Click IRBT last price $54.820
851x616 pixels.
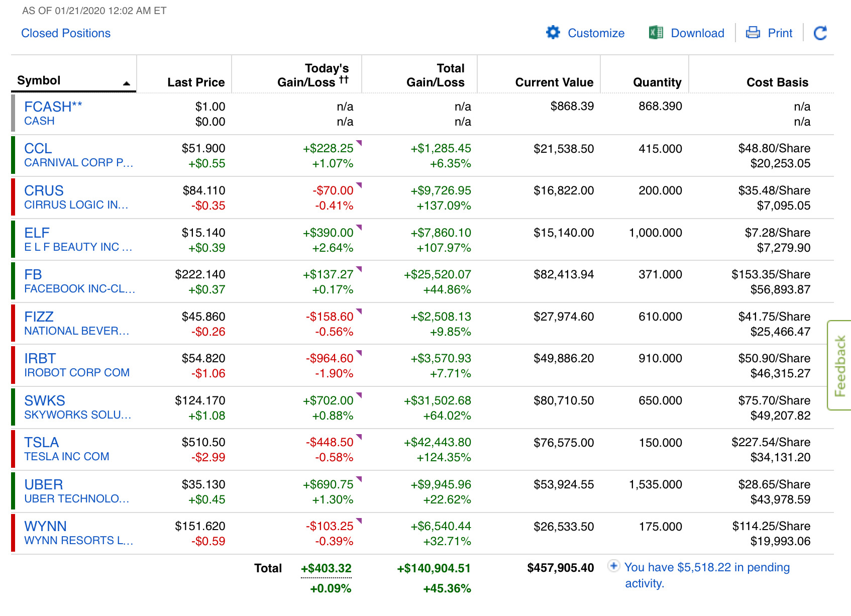[x=203, y=358]
